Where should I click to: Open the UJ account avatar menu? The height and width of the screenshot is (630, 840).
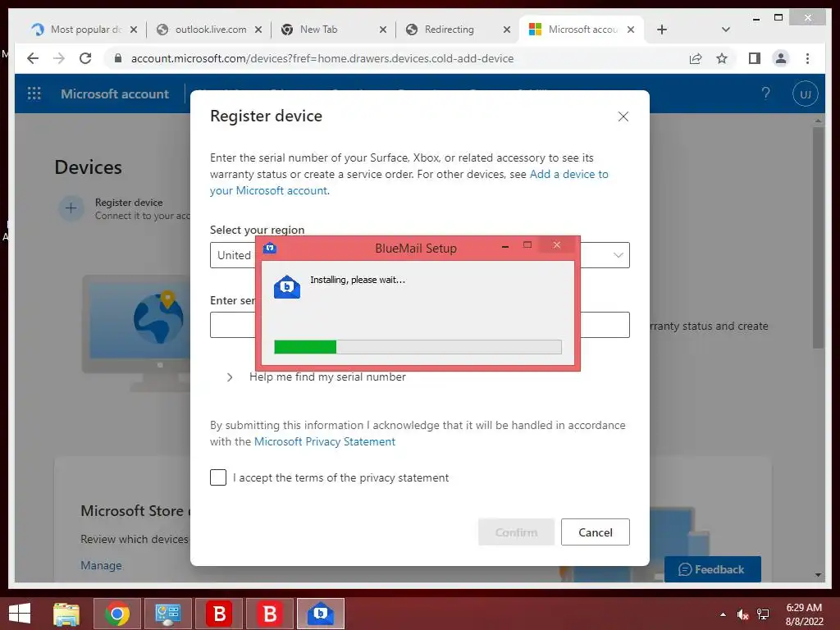tap(805, 94)
